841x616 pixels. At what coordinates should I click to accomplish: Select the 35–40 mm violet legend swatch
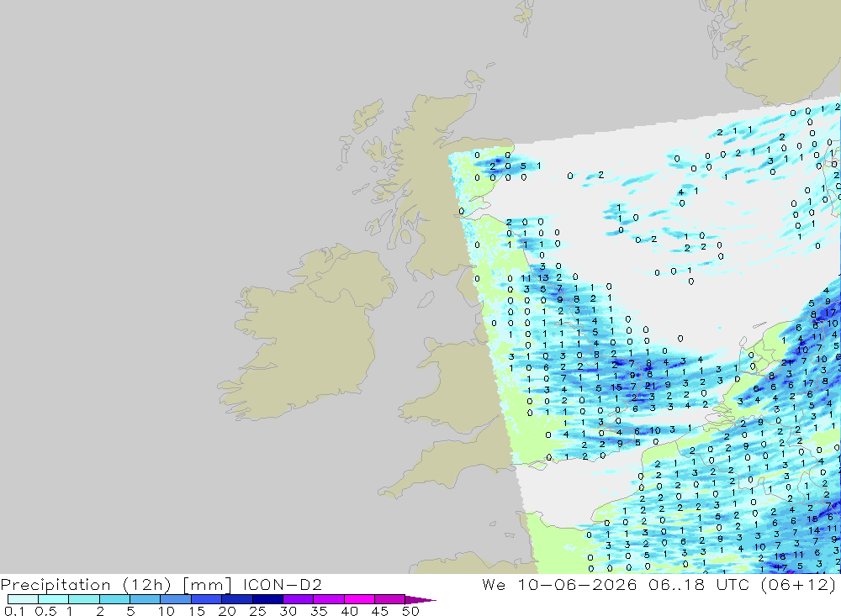[x=329, y=599]
